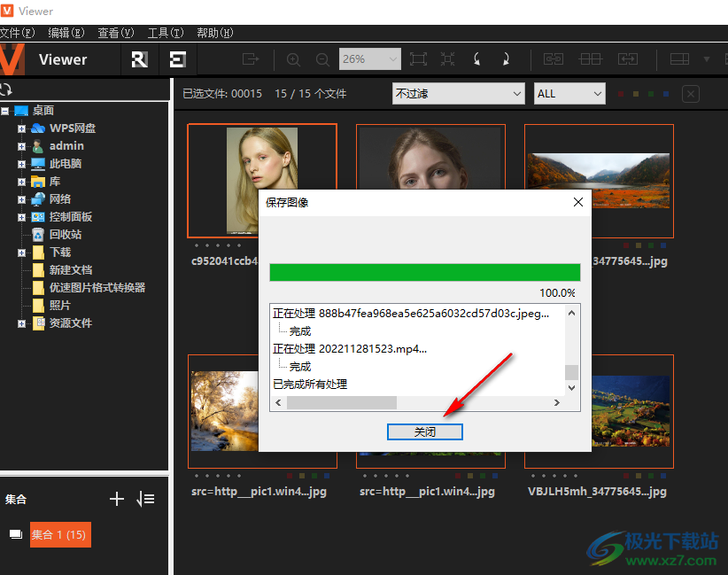Viewport: 728px width, 575px height.
Task: Click the collection monitor icon beside 集合 1
Action: [x=16, y=534]
